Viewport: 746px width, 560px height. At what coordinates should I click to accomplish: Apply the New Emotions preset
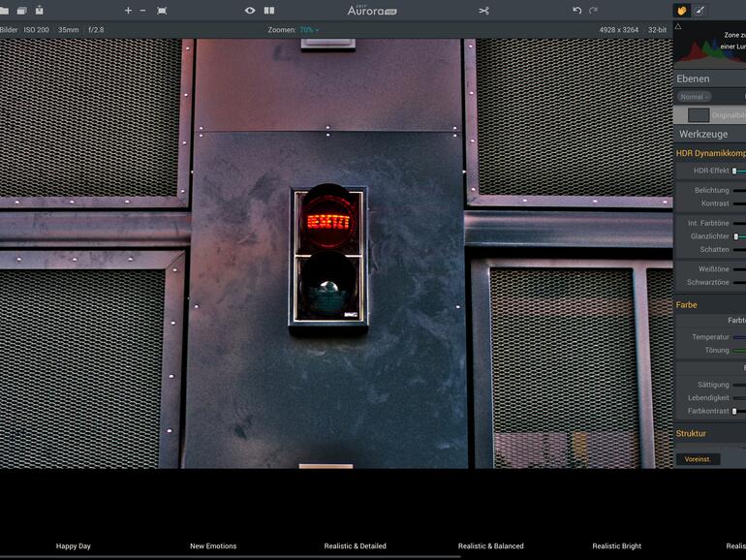point(213,546)
